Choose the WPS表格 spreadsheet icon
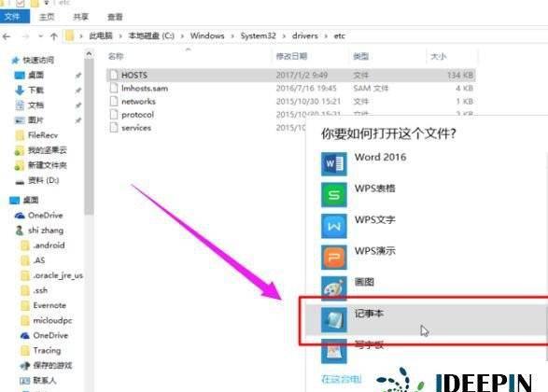 (x=334, y=195)
